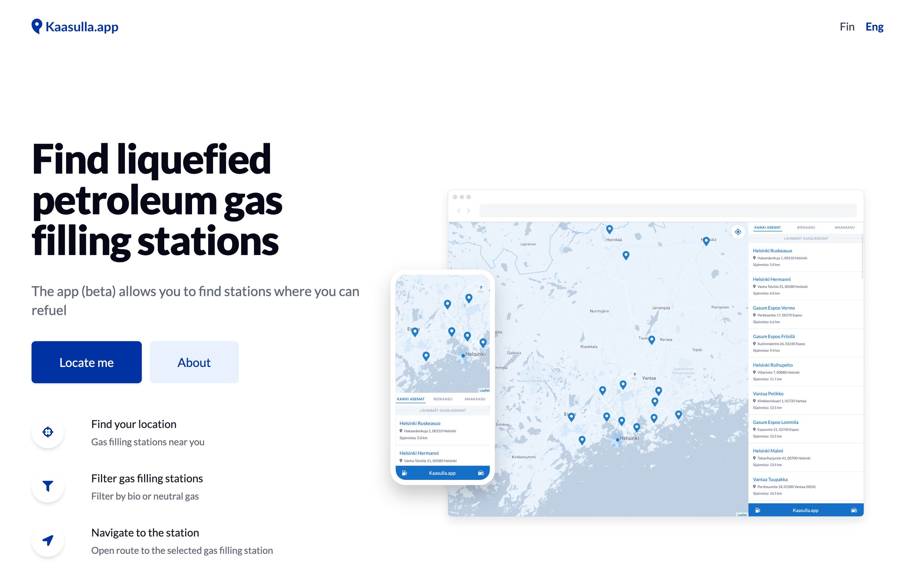
Task: Click the map pin near Mäntsälä
Action: click(x=706, y=241)
